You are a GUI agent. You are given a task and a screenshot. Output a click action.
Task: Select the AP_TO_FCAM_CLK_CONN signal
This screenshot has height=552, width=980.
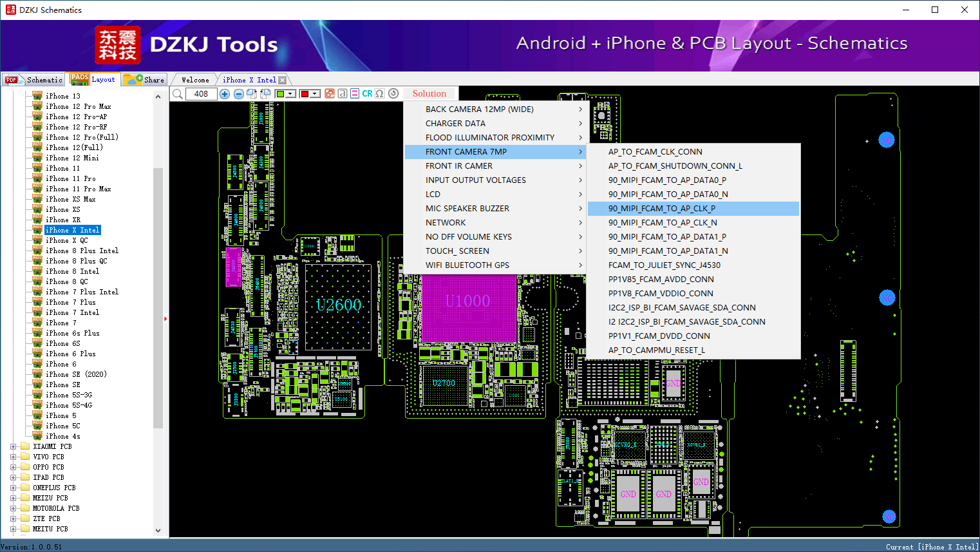pyautogui.click(x=693, y=152)
